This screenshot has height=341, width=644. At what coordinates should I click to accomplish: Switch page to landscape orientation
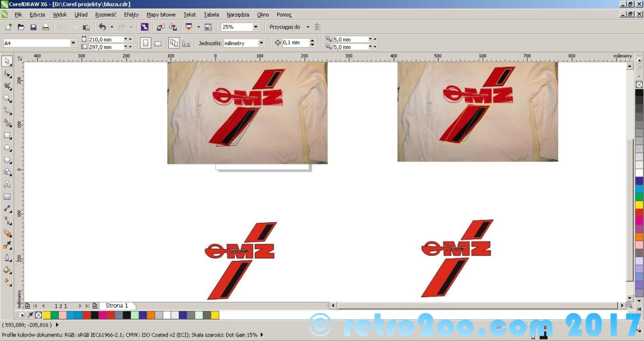(x=158, y=43)
